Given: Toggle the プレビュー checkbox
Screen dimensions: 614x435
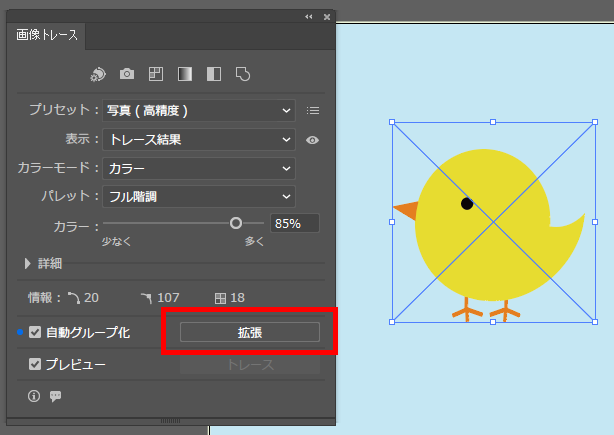Looking at the screenshot, I should [x=35, y=365].
